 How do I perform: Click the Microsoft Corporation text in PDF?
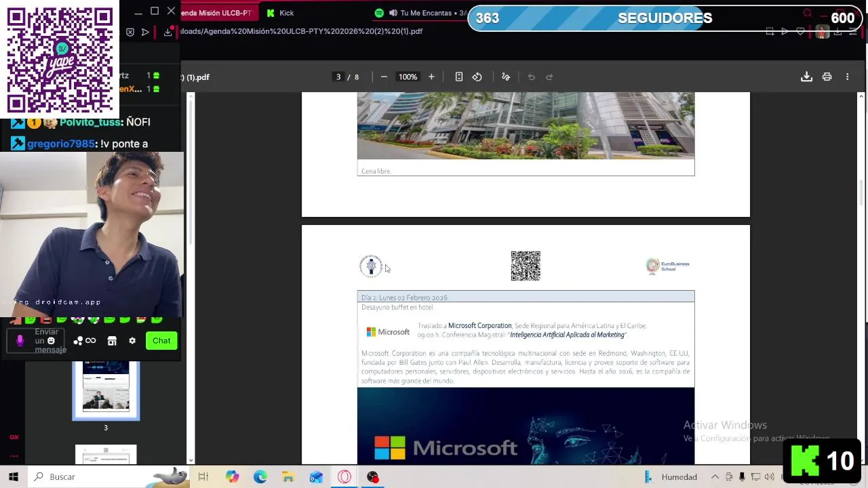click(x=479, y=326)
